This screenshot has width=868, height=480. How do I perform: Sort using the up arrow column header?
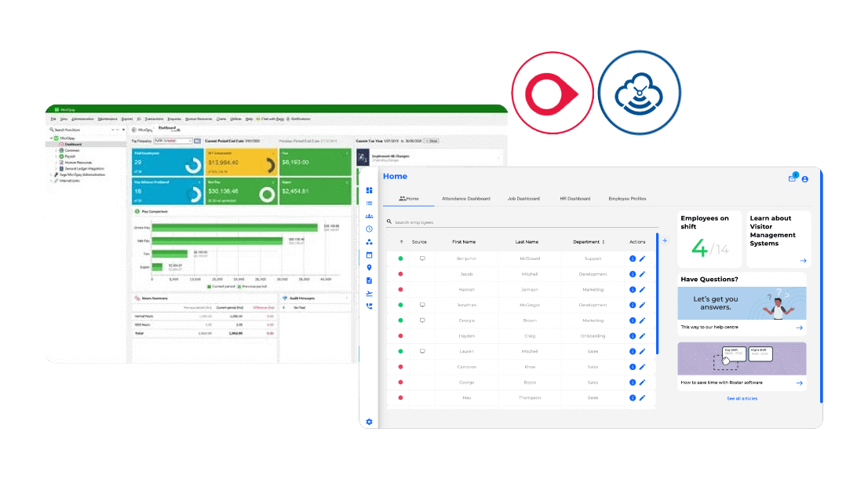point(401,242)
